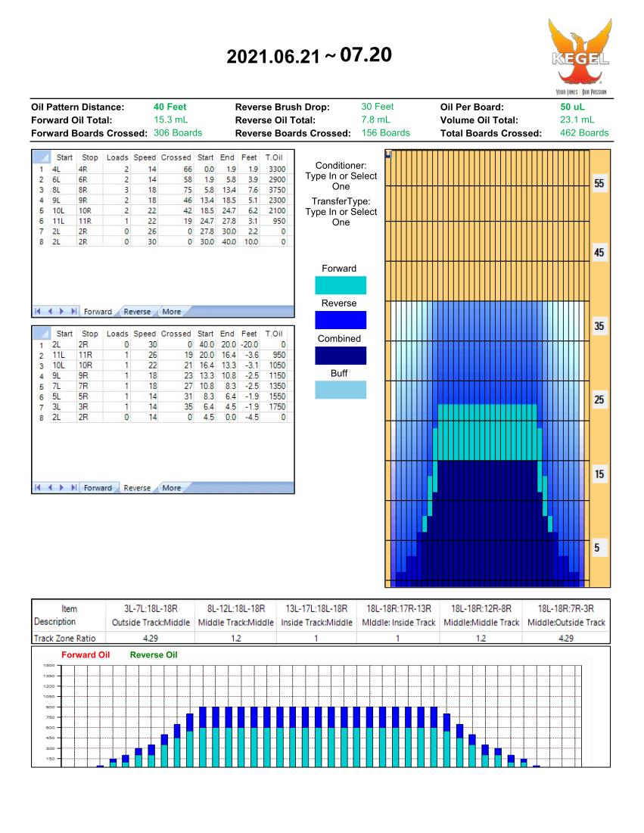Click the '18L-18R:12R-8R' track zone header
Screen dimensions: 644x833
pos(481,609)
